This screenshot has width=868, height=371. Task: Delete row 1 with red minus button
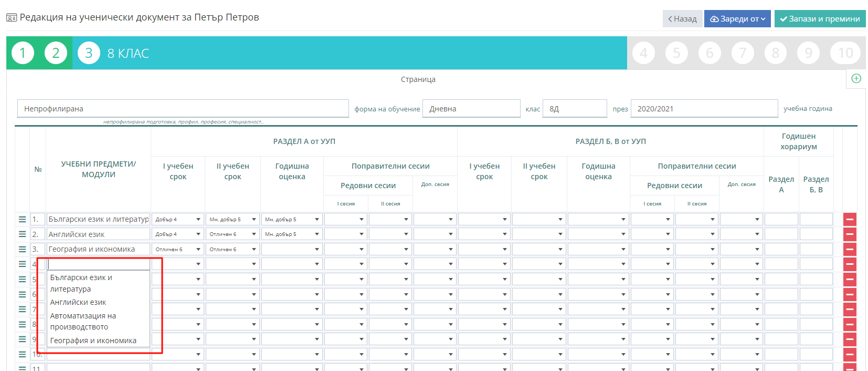[x=850, y=220]
